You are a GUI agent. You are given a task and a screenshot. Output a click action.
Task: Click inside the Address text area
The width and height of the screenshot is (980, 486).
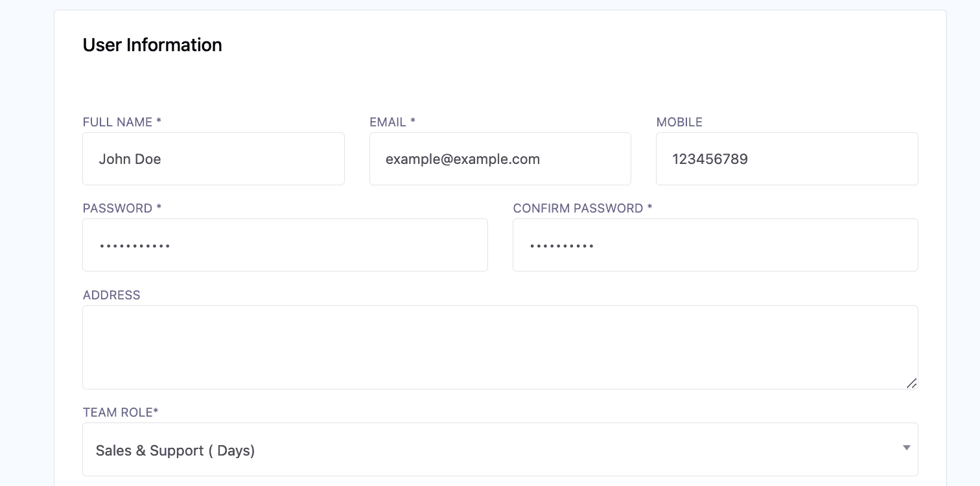(x=500, y=347)
